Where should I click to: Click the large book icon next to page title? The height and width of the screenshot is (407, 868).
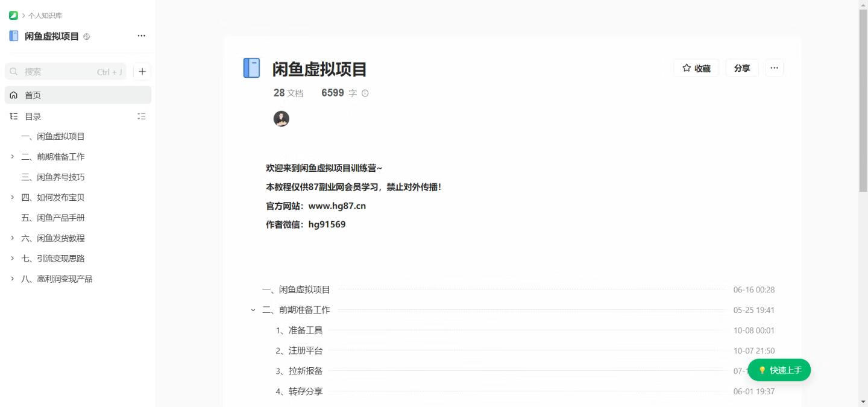click(251, 68)
